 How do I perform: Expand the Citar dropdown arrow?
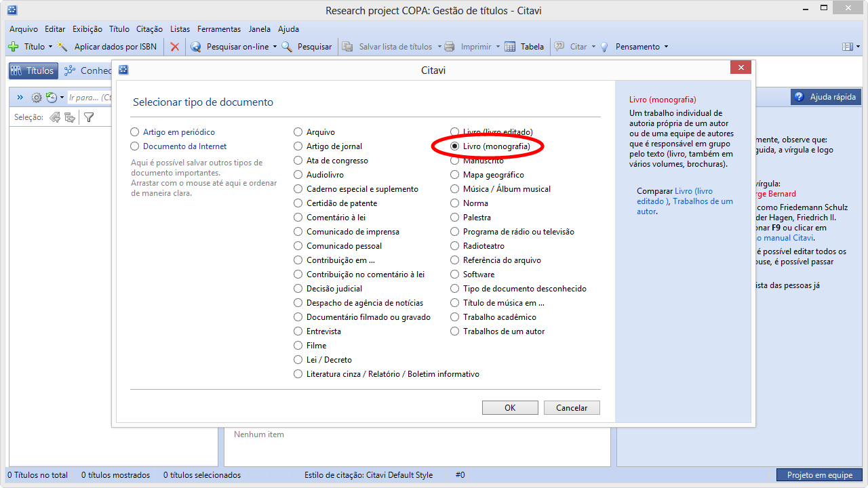[593, 47]
